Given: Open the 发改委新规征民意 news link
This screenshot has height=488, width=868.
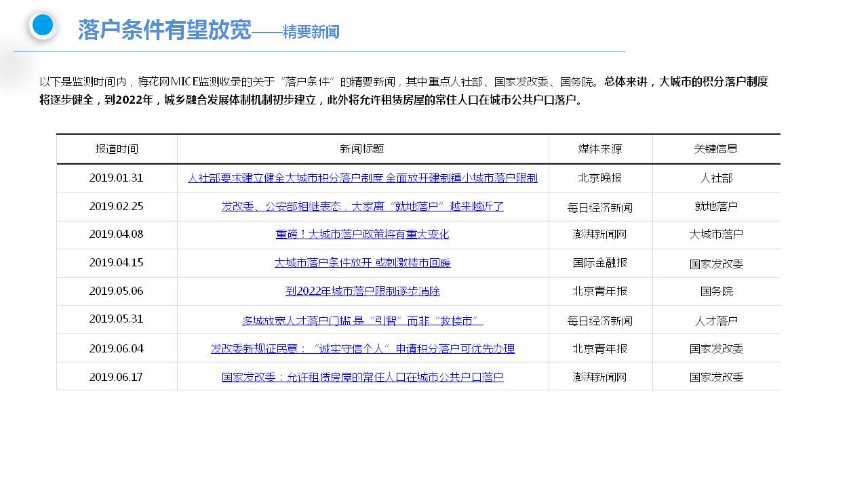Looking at the screenshot, I should pos(362,349).
